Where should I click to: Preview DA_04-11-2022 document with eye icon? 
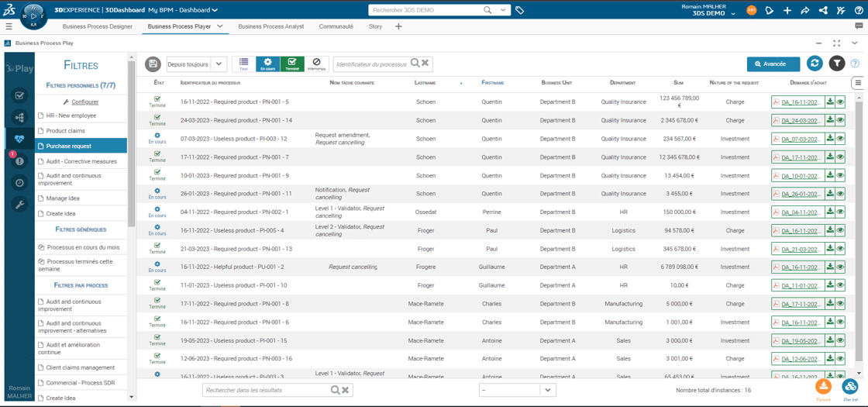pyautogui.click(x=840, y=212)
